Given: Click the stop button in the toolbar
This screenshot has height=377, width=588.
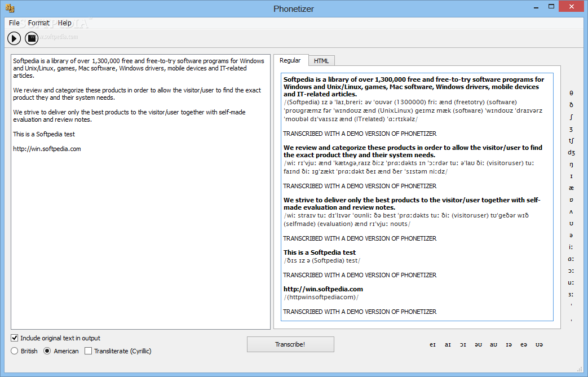Looking at the screenshot, I should [x=32, y=38].
